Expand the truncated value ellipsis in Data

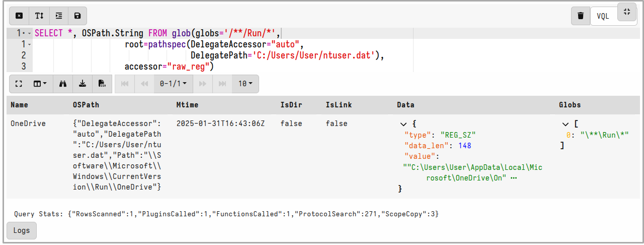click(514, 178)
